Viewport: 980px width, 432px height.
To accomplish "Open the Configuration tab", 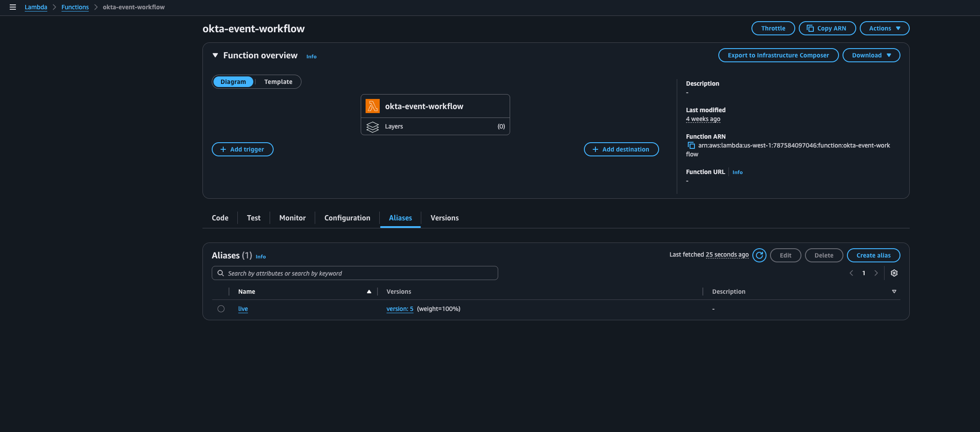I will 347,218.
